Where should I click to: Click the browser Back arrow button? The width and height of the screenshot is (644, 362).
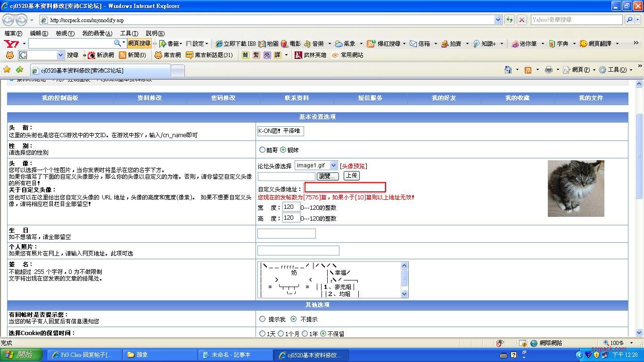pyautogui.click(x=8, y=20)
